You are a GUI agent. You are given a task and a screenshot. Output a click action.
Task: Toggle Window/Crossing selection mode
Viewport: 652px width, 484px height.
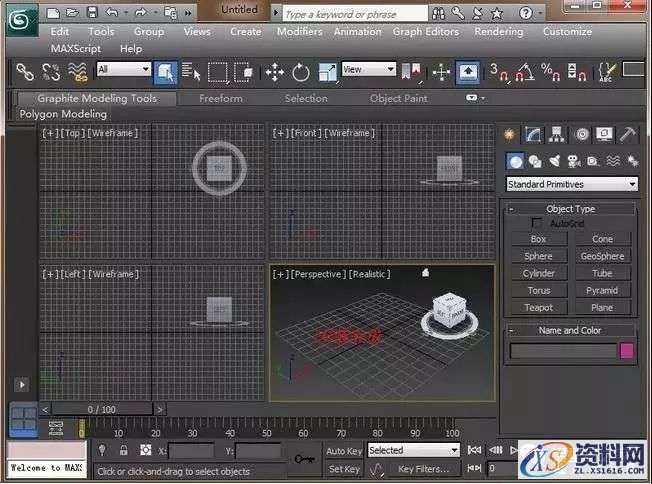pos(244,72)
